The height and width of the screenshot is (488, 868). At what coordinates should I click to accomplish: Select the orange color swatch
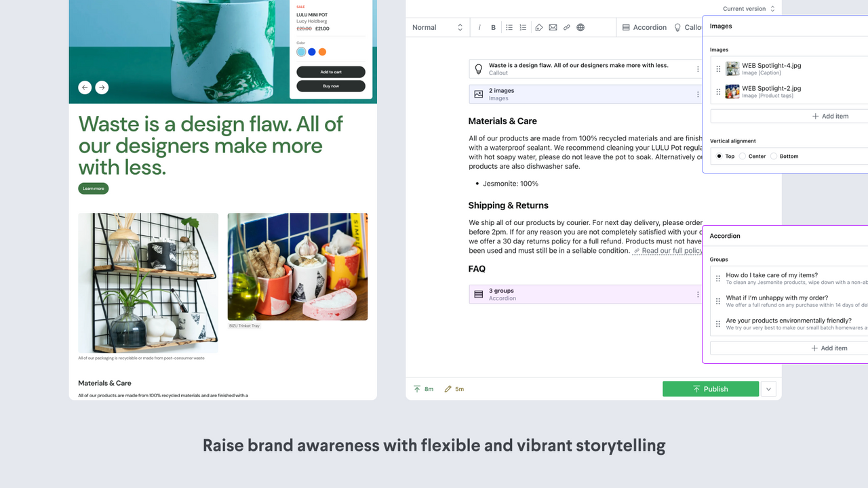(x=322, y=52)
